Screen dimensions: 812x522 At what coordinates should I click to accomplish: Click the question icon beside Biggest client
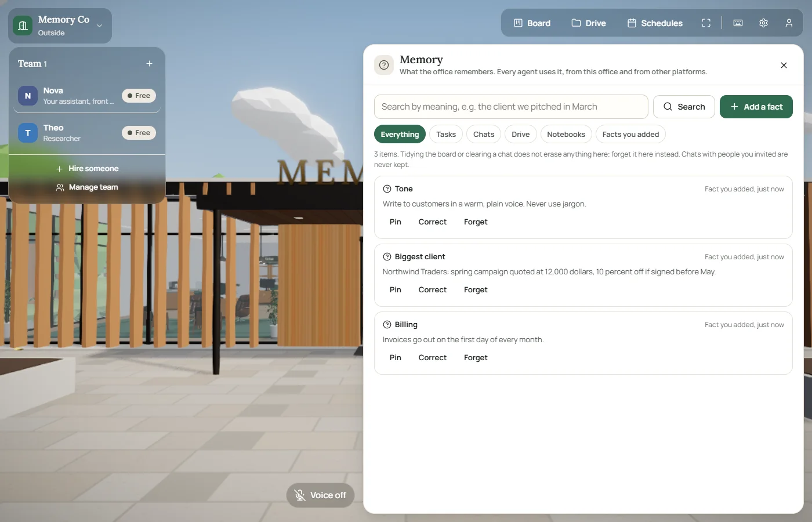point(387,257)
